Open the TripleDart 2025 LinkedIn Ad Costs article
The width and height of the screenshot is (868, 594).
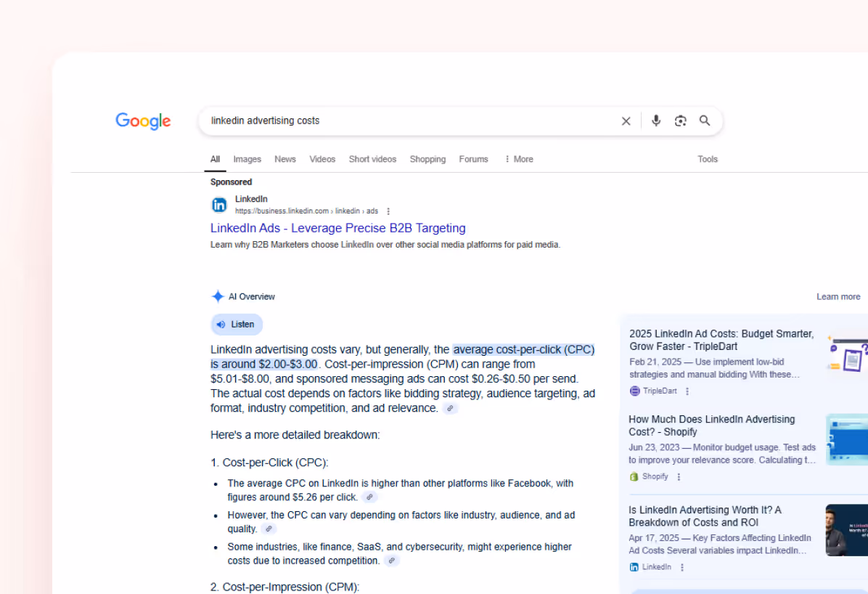(x=721, y=340)
